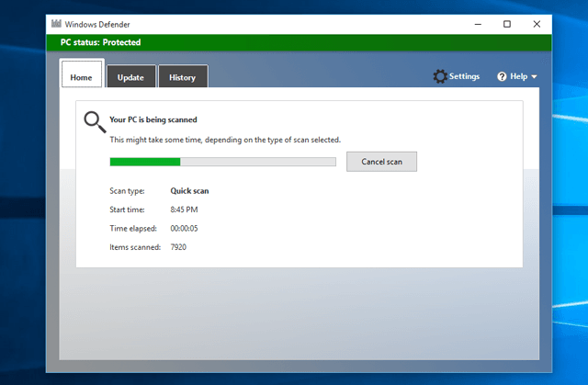Open Settings via its text label
Viewport: 588px width, 385px height.
[x=464, y=76]
